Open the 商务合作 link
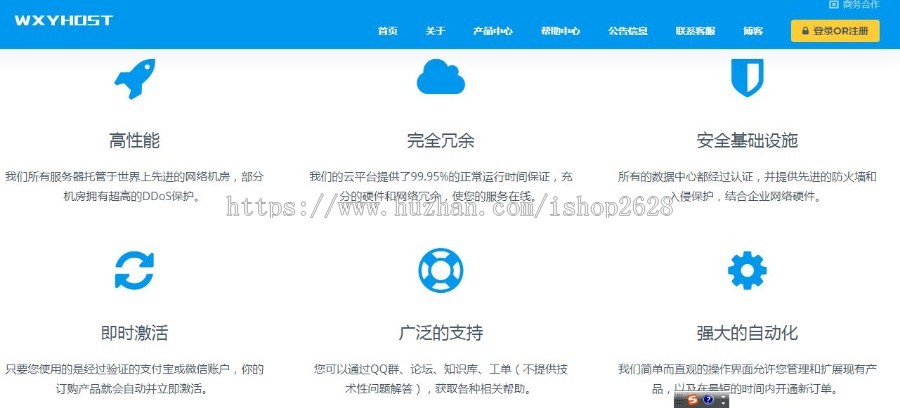Screen dimensions: 900x408 pyautogui.click(x=855, y=5)
